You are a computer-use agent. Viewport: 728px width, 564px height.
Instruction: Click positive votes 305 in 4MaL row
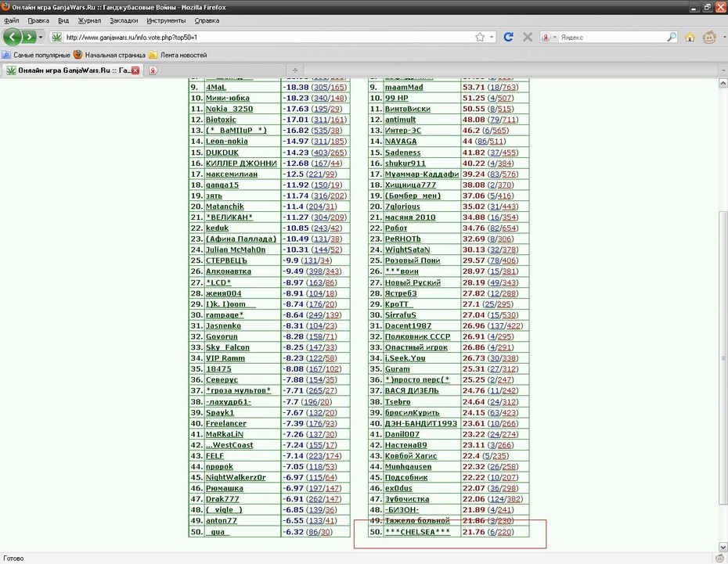(321, 87)
